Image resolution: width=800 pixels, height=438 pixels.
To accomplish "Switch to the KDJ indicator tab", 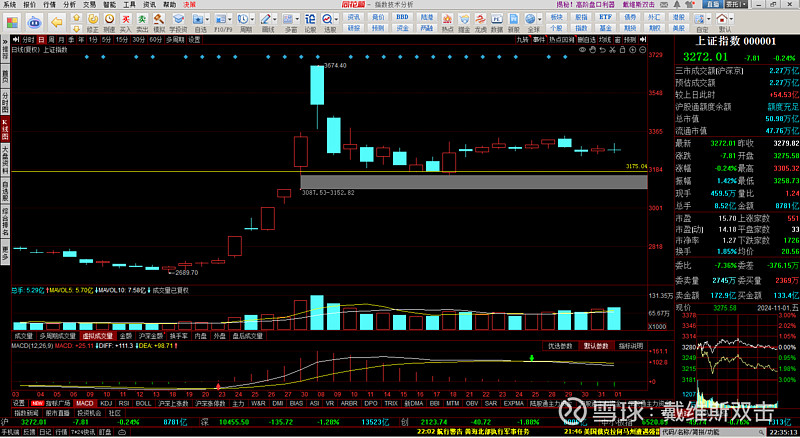I will point(106,403).
